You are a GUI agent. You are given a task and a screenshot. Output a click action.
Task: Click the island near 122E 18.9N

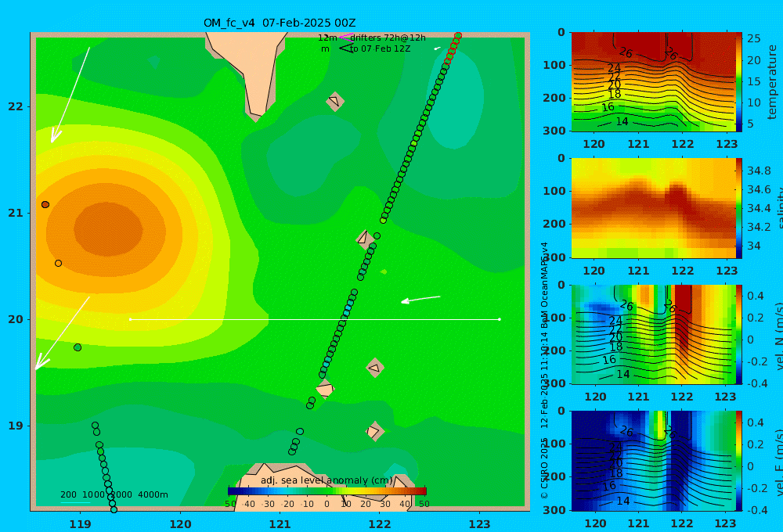click(374, 431)
